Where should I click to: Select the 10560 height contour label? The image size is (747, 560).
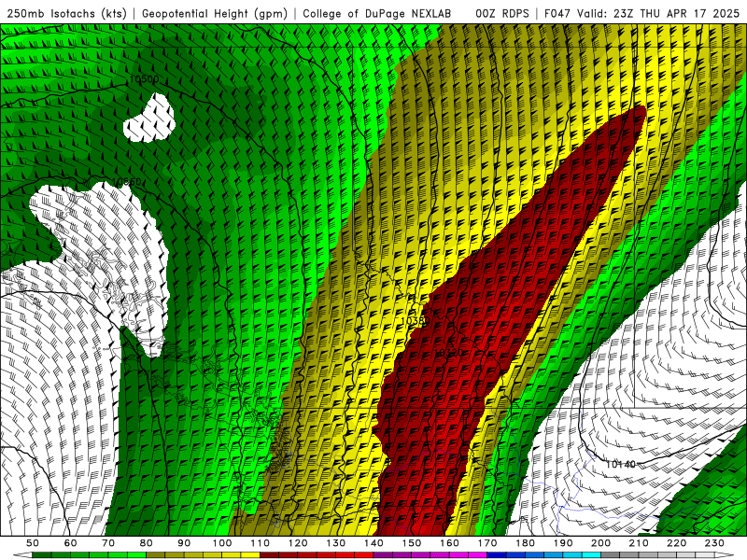pyautogui.click(x=127, y=182)
